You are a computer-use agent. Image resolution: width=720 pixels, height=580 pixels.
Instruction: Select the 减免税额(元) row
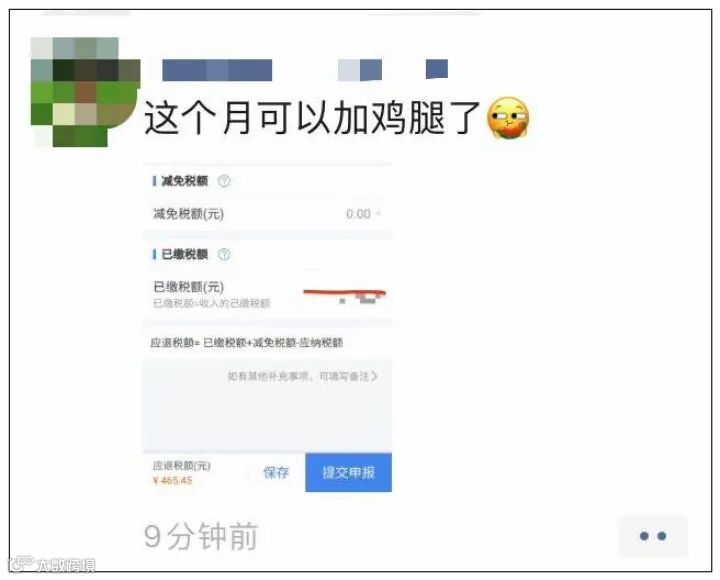(267, 214)
